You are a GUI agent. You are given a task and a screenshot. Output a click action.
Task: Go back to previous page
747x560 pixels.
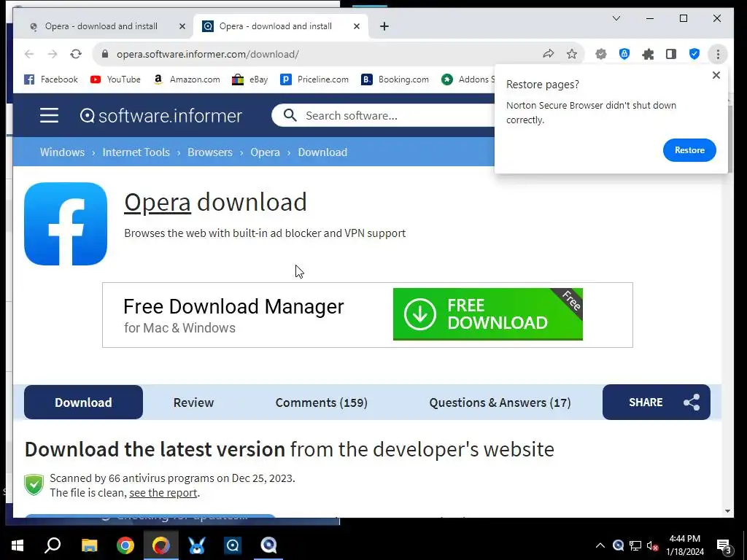[29, 54]
